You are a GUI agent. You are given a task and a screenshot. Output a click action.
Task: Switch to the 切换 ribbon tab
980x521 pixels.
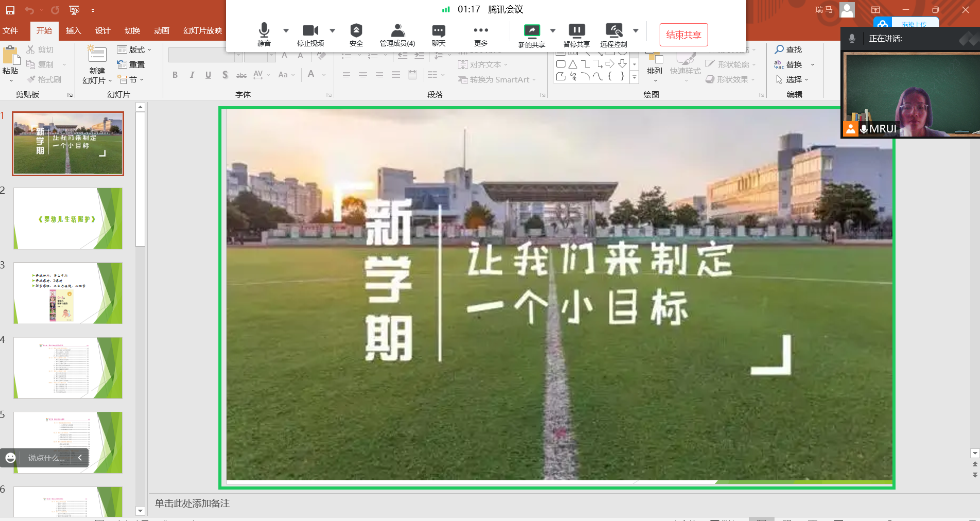(x=132, y=31)
